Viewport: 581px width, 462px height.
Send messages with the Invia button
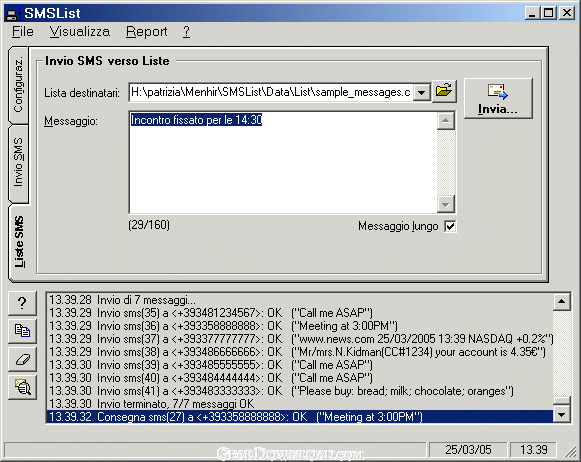tap(498, 98)
